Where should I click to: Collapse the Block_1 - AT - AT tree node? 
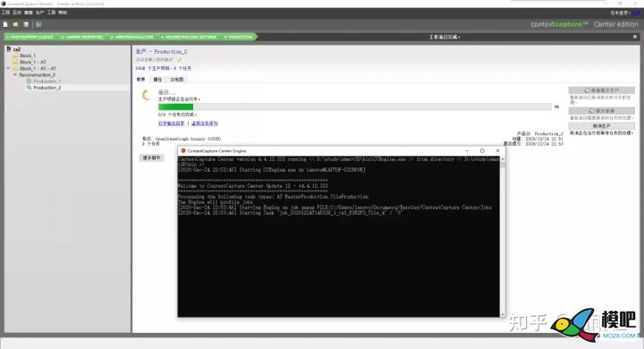8,68
